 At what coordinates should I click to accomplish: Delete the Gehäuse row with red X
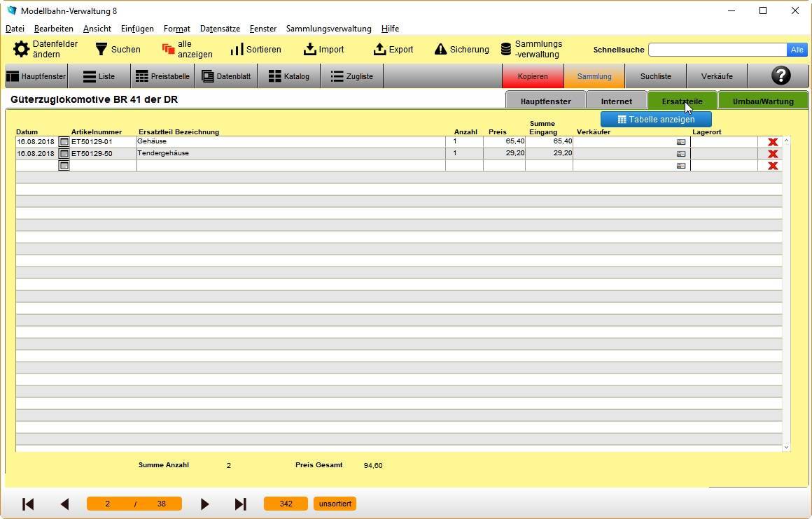[x=773, y=142]
